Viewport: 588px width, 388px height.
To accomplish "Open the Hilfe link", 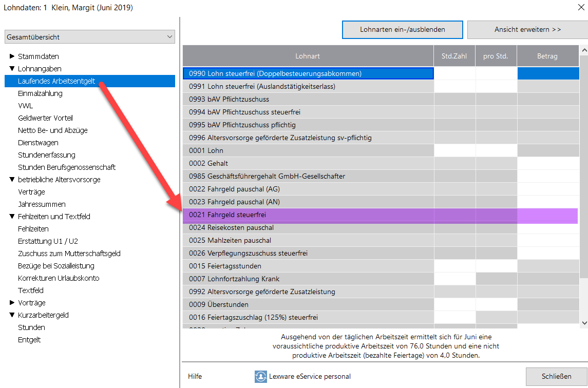I will click(x=195, y=376).
